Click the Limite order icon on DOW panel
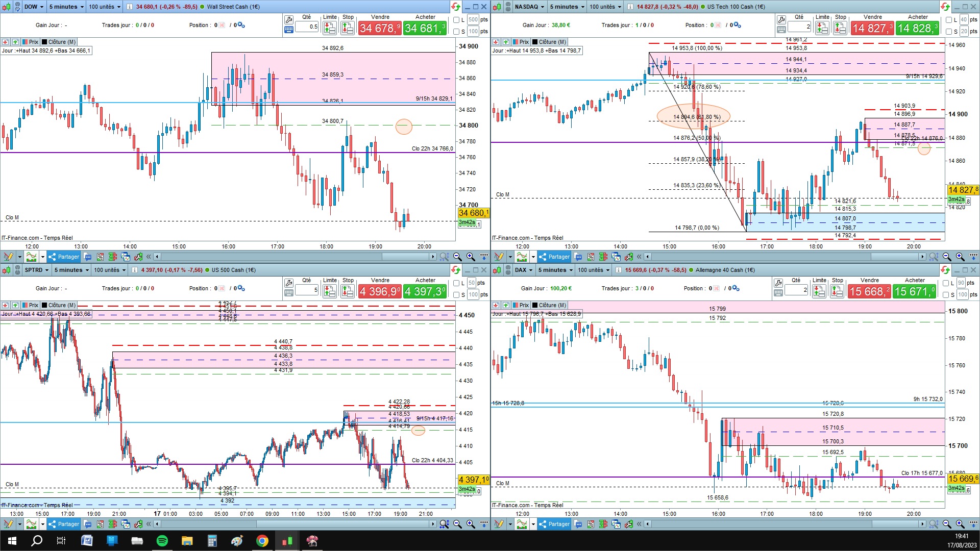This screenshot has width=980, height=551. click(x=329, y=28)
